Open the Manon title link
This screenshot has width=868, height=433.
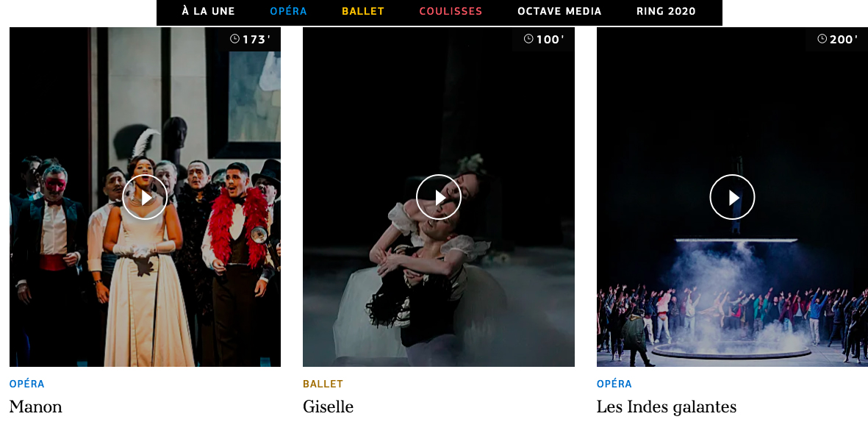point(36,407)
